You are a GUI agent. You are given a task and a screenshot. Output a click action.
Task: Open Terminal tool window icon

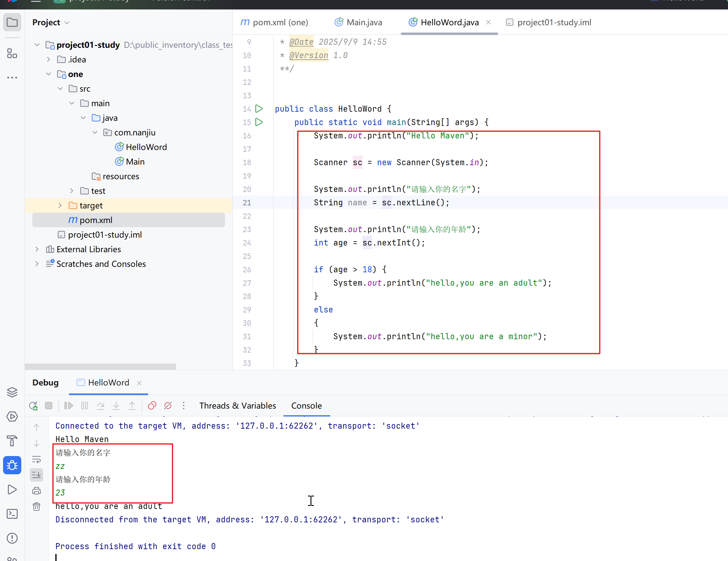point(12,514)
